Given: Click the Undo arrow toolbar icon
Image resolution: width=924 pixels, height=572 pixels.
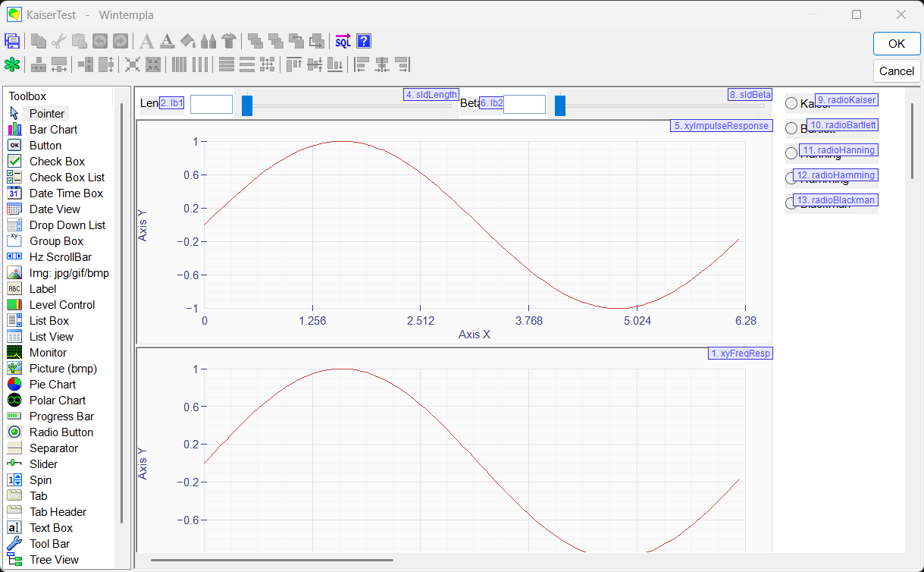Looking at the screenshot, I should point(99,41).
